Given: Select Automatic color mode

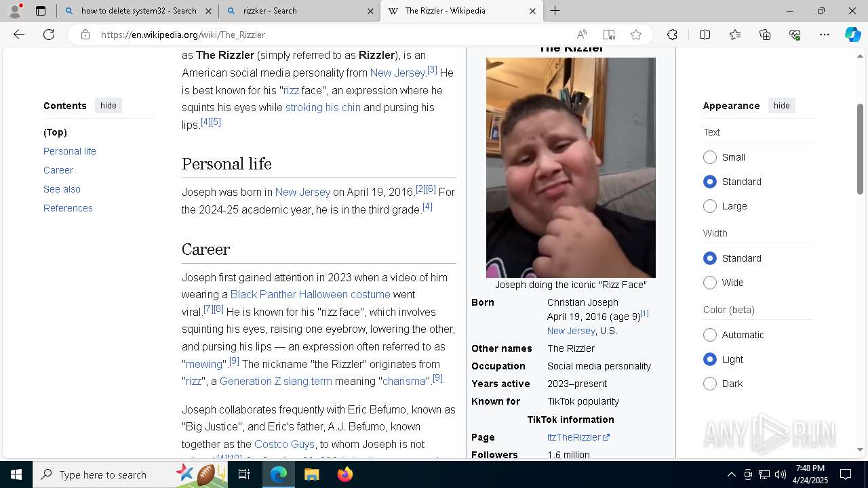Looking at the screenshot, I should [710, 335].
